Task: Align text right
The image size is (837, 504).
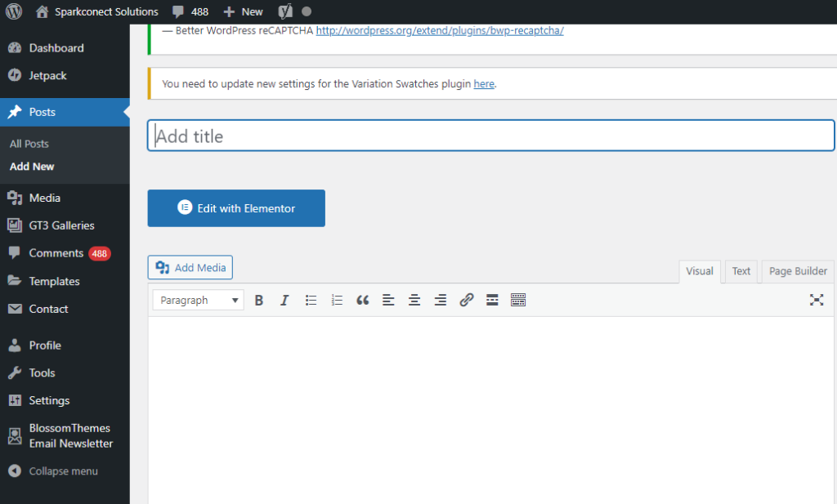Action: click(x=441, y=301)
